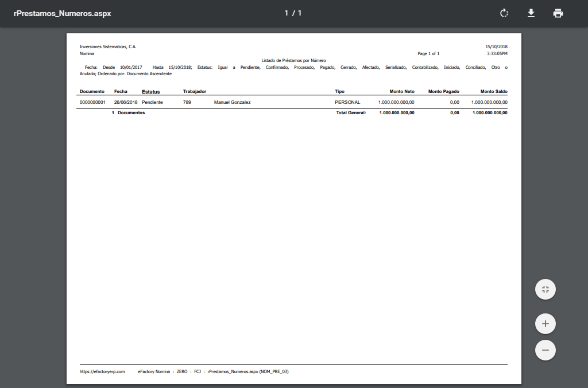Screen dimensions: 588x388
Task: Select the Total General Monto Saldo amount
Action: tap(490, 113)
